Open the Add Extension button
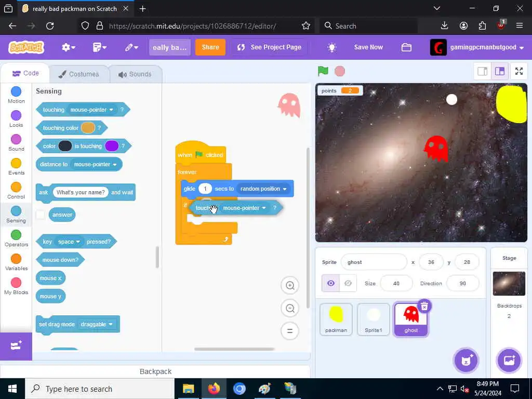This screenshot has height=399, width=532. 16,346
